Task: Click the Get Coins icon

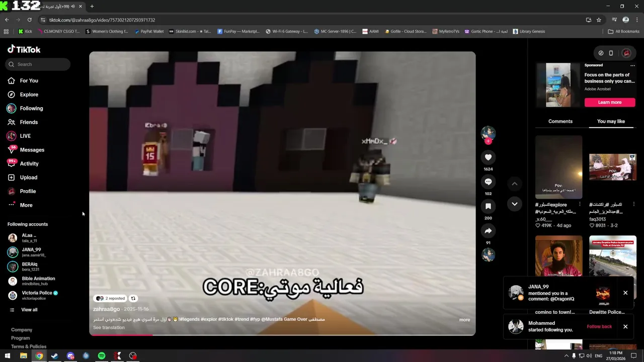Action: point(601,53)
